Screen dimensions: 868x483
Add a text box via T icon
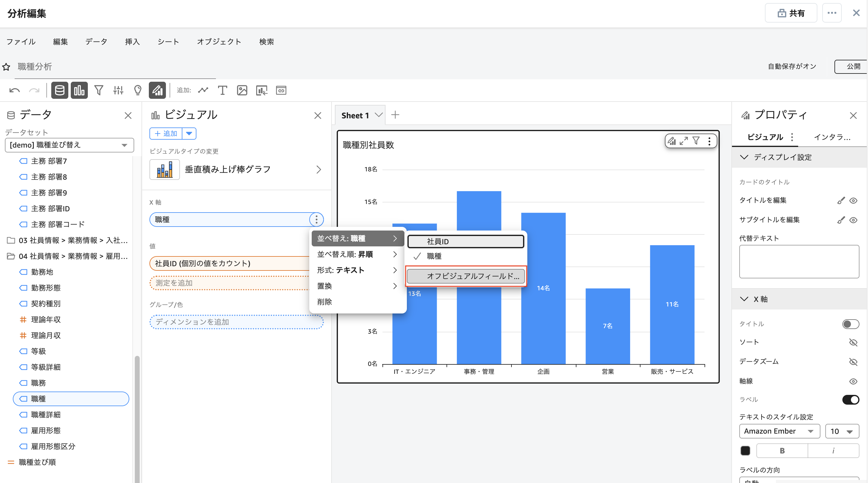click(222, 90)
